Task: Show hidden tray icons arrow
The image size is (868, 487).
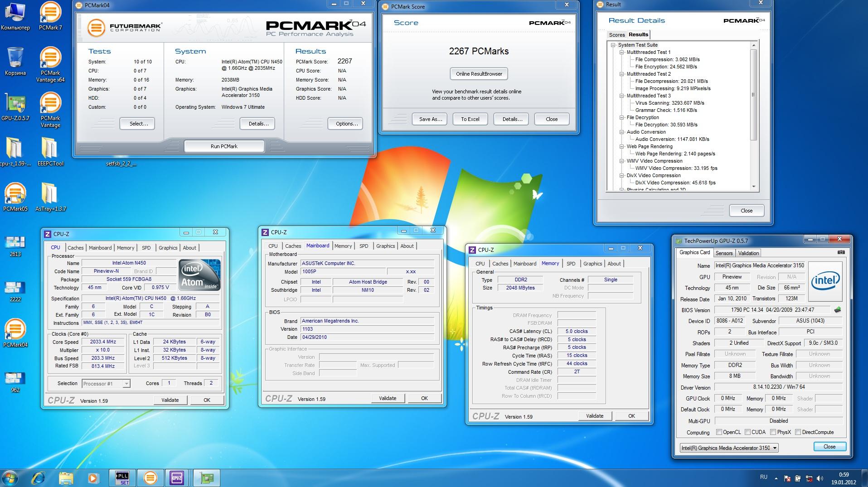Action: pyautogui.click(x=776, y=478)
